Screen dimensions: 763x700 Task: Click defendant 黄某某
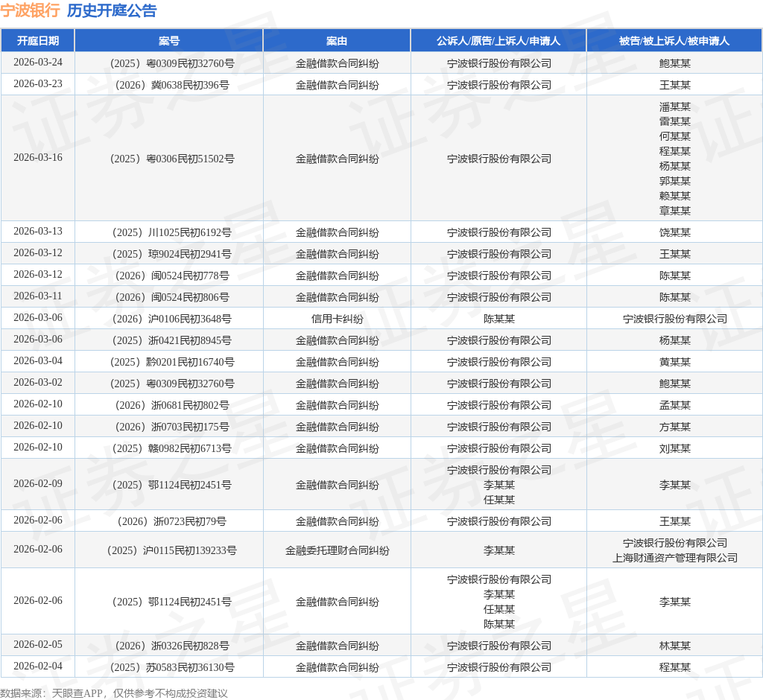pyautogui.click(x=675, y=363)
